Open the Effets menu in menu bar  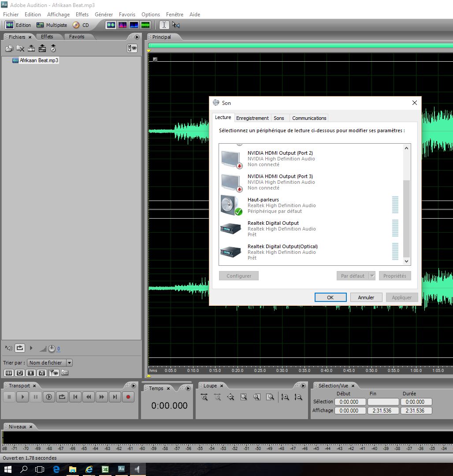[82, 14]
